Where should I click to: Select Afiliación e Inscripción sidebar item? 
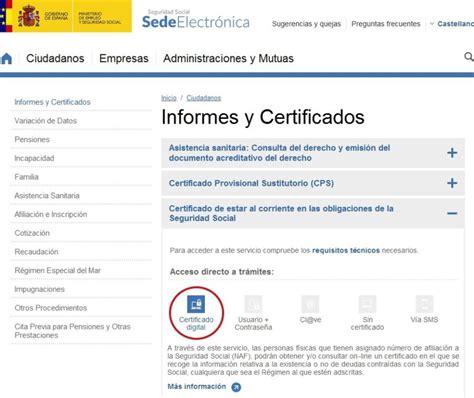pos(51,214)
